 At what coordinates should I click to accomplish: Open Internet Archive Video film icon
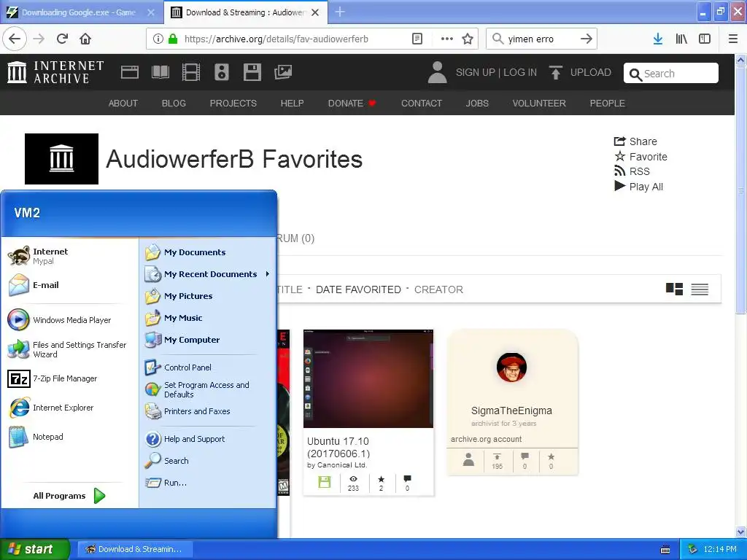pyautogui.click(x=191, y=72)
